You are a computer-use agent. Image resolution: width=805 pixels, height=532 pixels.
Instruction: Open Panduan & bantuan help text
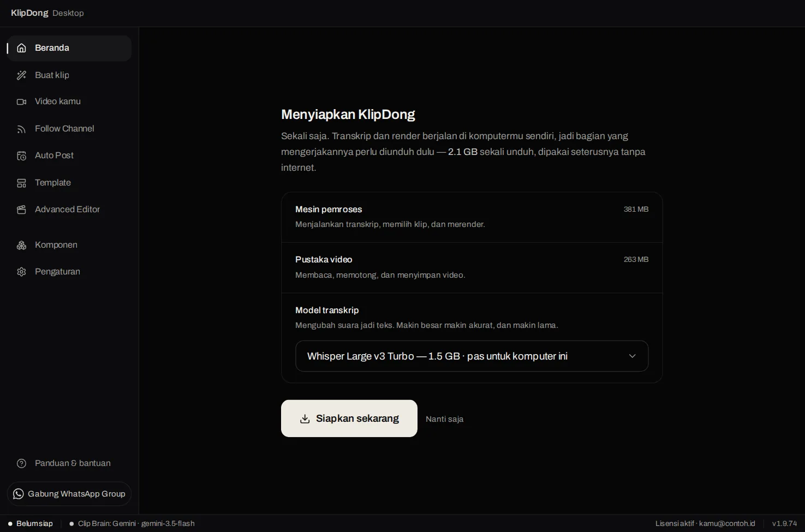point(73,463)
